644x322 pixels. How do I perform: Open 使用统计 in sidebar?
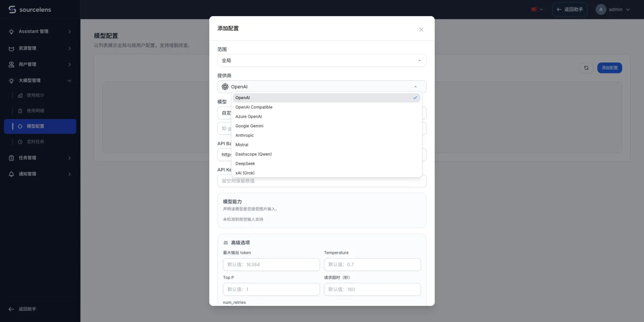[x=40, y=96]
